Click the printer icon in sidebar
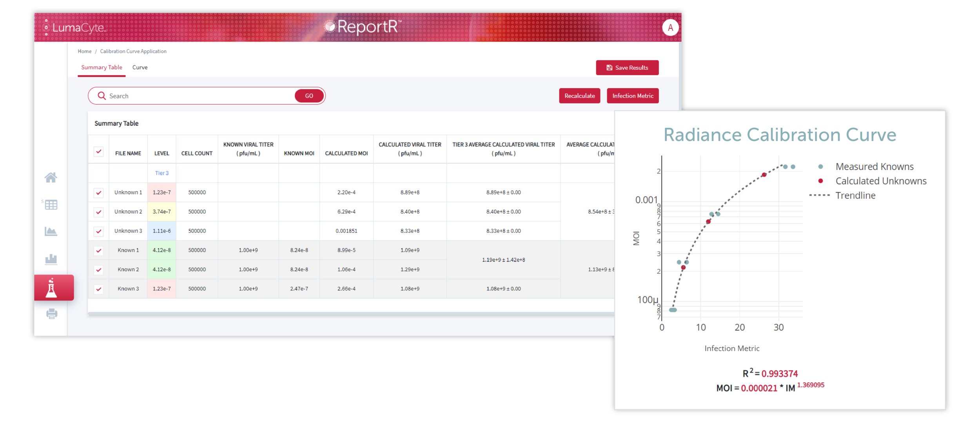Screen dimensions: 980x426 [x=51, y=314]
